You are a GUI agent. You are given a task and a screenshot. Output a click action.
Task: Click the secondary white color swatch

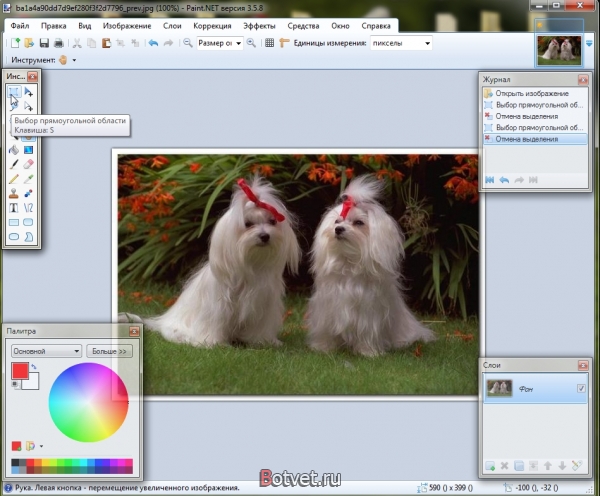31,381
